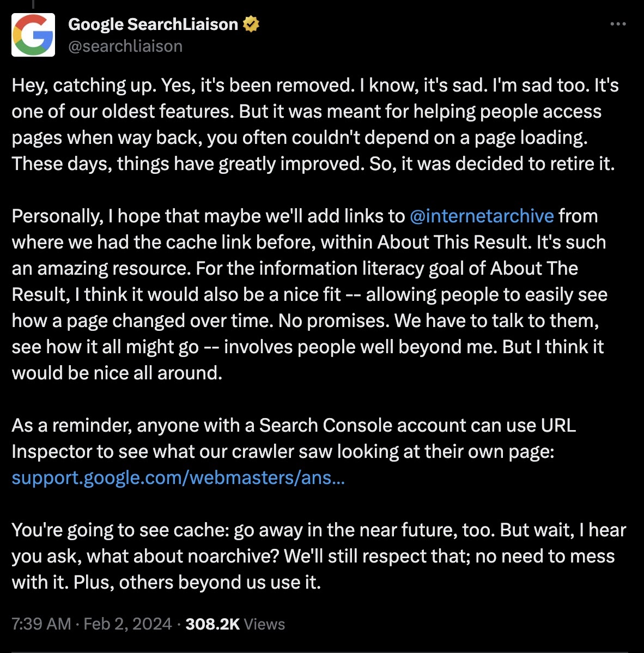Click the 7:39 AM timestamp
Viewport: 644px width, 653px height.
click(41, 624)
